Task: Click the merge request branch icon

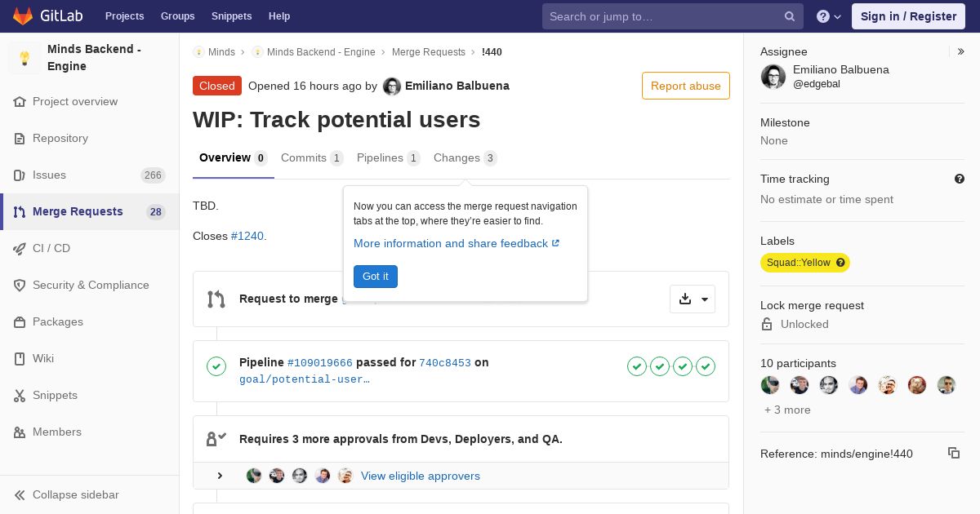Action: [x=216, y=299]
